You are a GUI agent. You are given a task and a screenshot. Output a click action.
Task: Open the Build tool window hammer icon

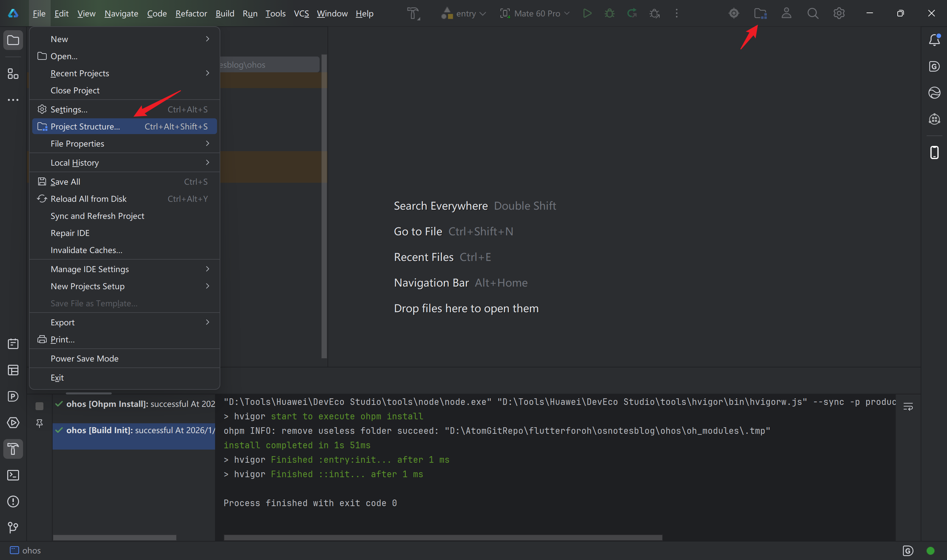click(x=13, y=449)
